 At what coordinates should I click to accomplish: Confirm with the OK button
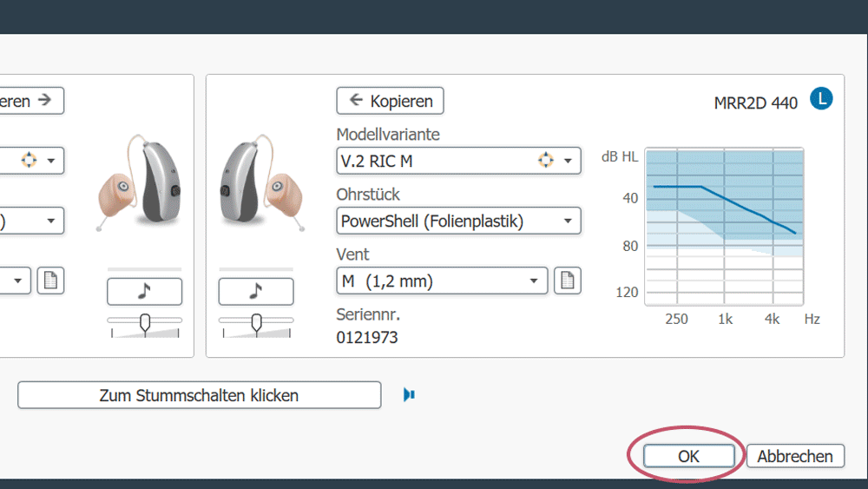[688, 456]
